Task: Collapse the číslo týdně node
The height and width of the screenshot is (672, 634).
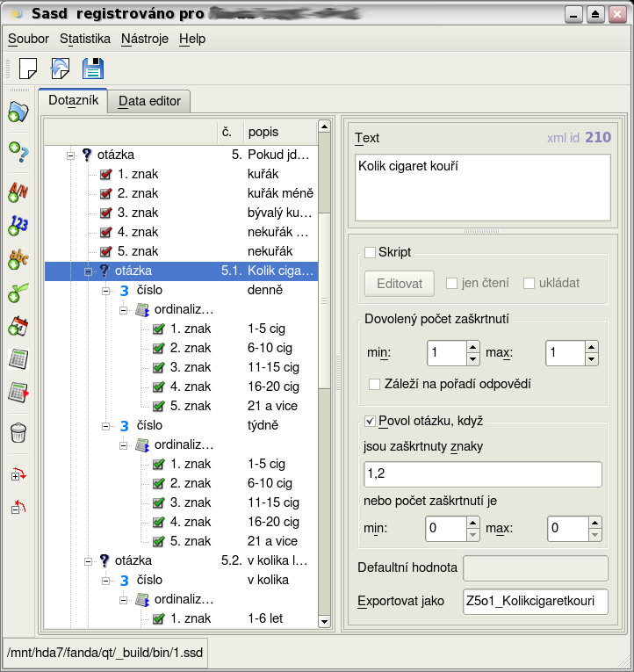Action: [105, 426]
